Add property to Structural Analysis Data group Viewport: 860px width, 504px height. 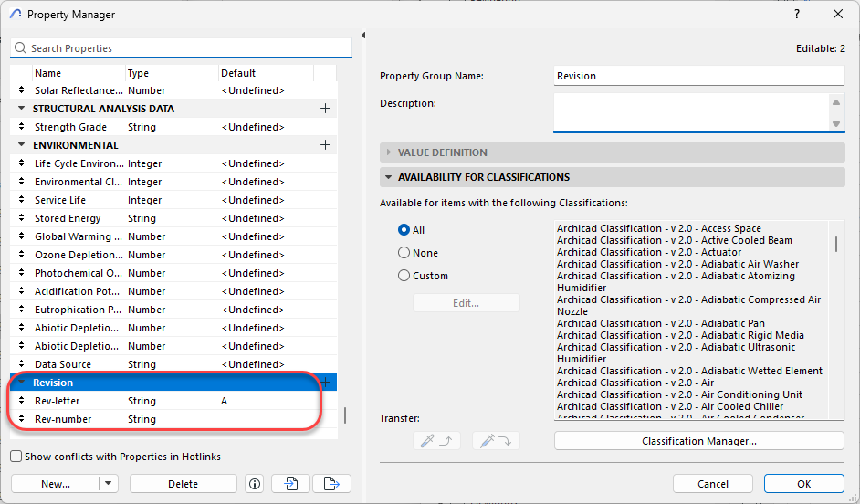(x=325, y=109)
